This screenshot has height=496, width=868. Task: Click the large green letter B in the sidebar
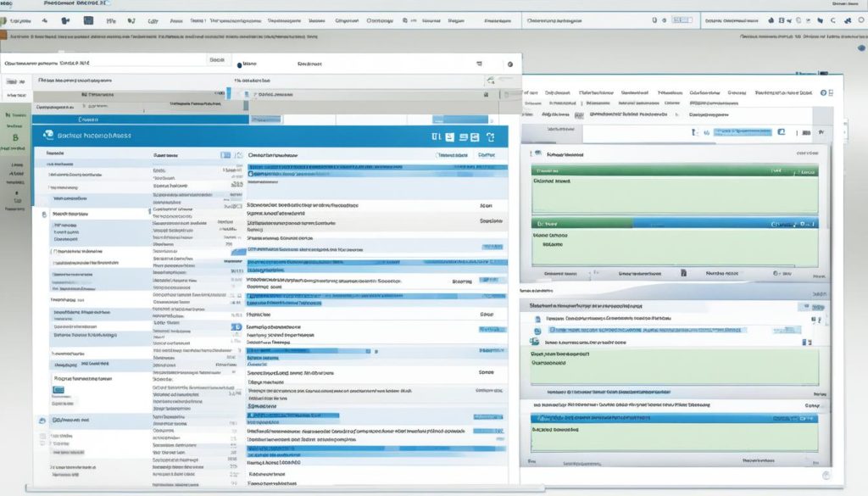[15, 138]
